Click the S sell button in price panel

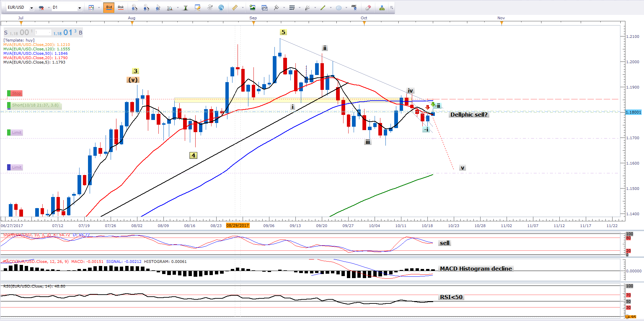coord(6,33)
